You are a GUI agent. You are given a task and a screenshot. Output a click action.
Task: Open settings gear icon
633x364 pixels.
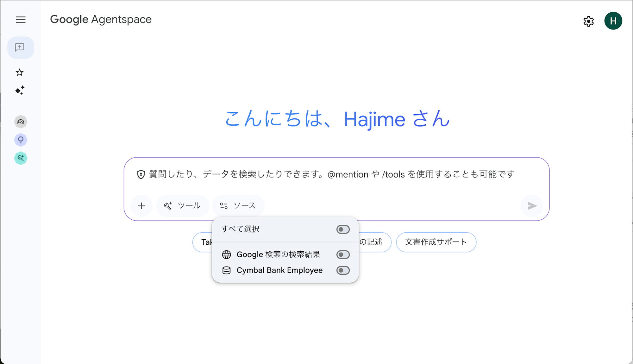pyautogui.click(x=589, y=21)
